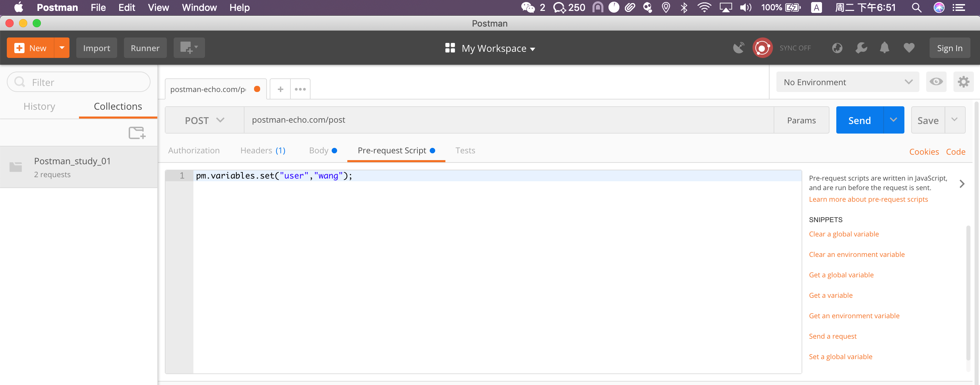
Task: Open the Runner
Action: click(x=145, y=48)
